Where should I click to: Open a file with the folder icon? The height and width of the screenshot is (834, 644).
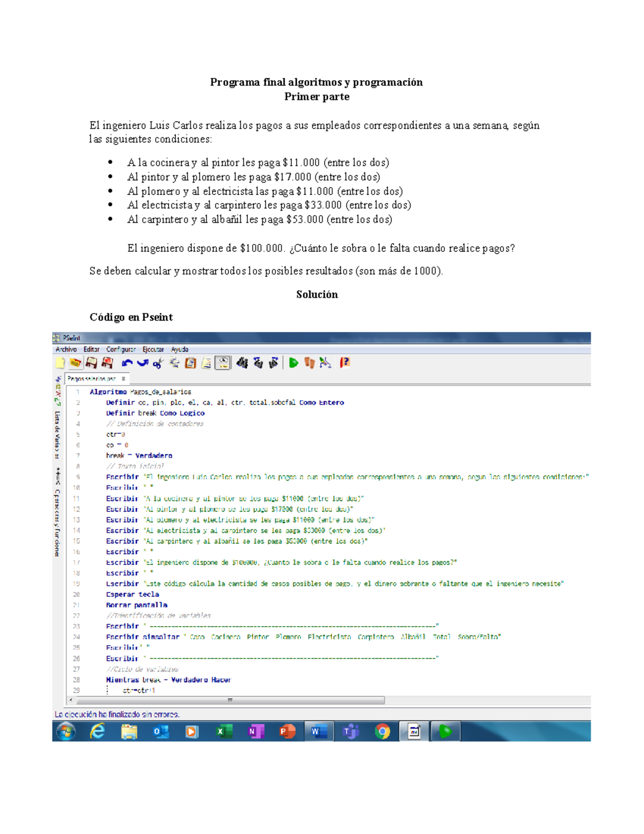click(x=76, y=363)
